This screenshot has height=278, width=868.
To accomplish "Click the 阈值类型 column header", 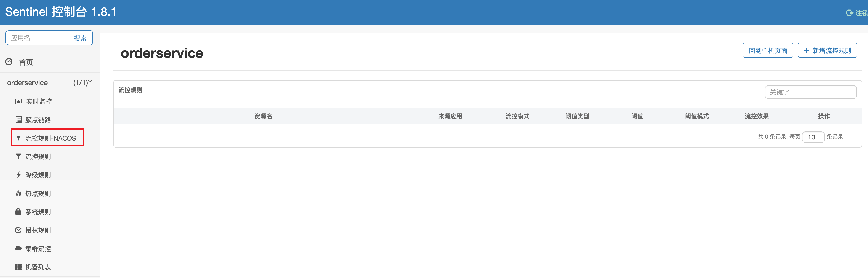I will pos(578,116).
